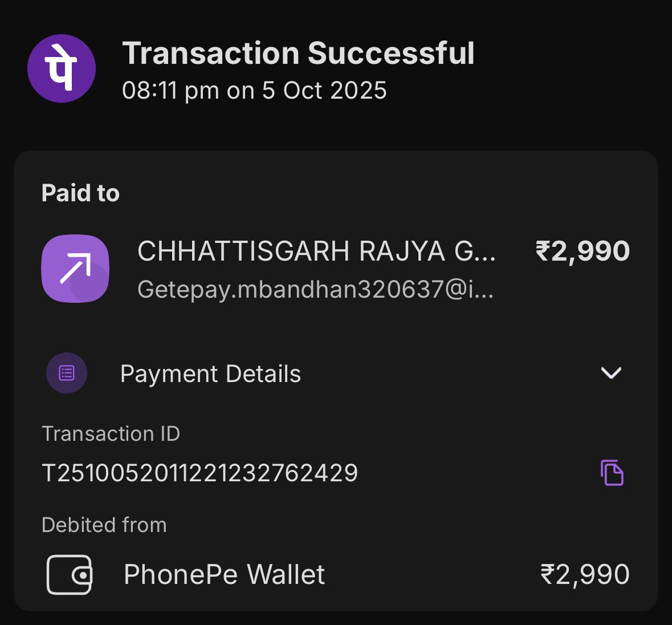This screenshot has width=672, height=625.
Task: Tap the bold ₹2,990 paid amount
Action: pos(583,251)
